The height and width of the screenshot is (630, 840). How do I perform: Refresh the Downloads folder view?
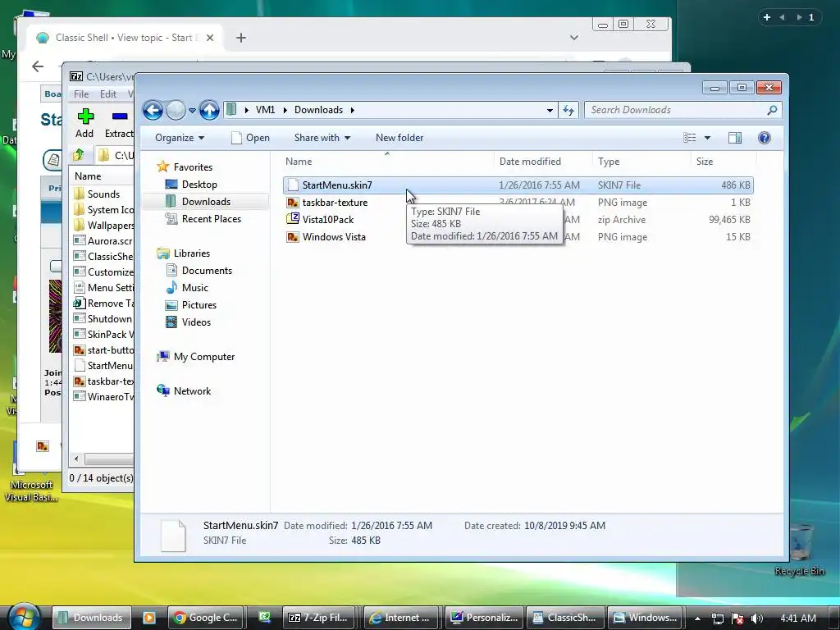tap(568, 111)
